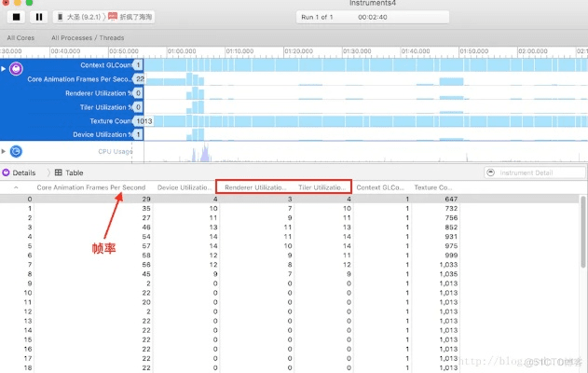This screenshot has height=373, width=588.
Task: Click the Renderer Utilization column header
Action: click(x=255, y=187)
